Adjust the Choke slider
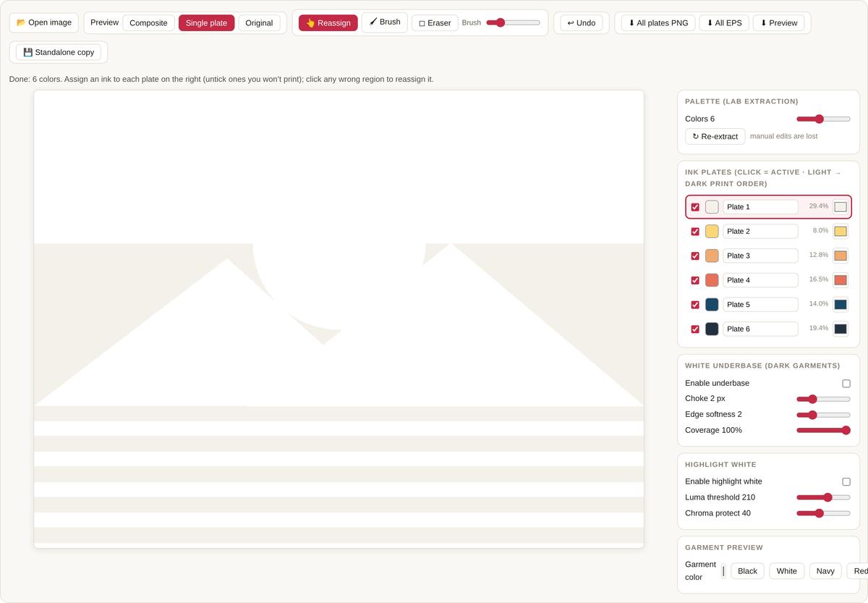Screen dimensions: 868x603 (823, 399)
